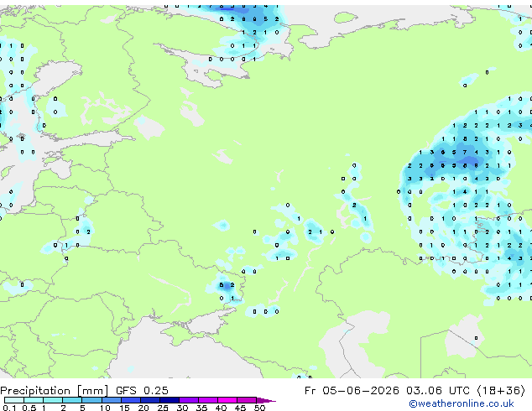Pick the 2–5 mm legend swatch
This screenshot has height=411, width=532.
[72, 400]
